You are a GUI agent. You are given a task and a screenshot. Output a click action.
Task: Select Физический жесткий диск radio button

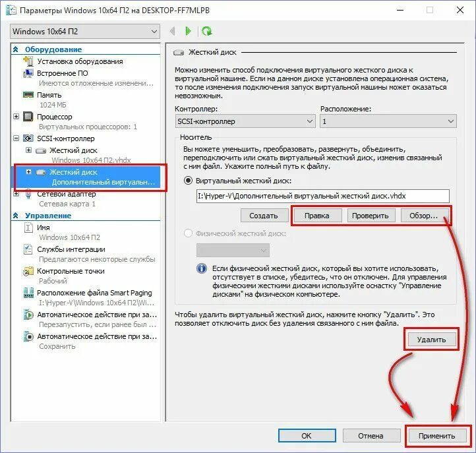coord(188,233)
